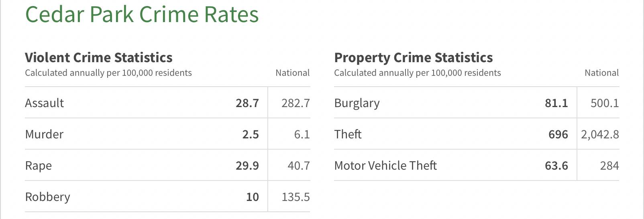
Task: Click the Motor Vehicle Theft rate 63.6
Action: point(556,166)
